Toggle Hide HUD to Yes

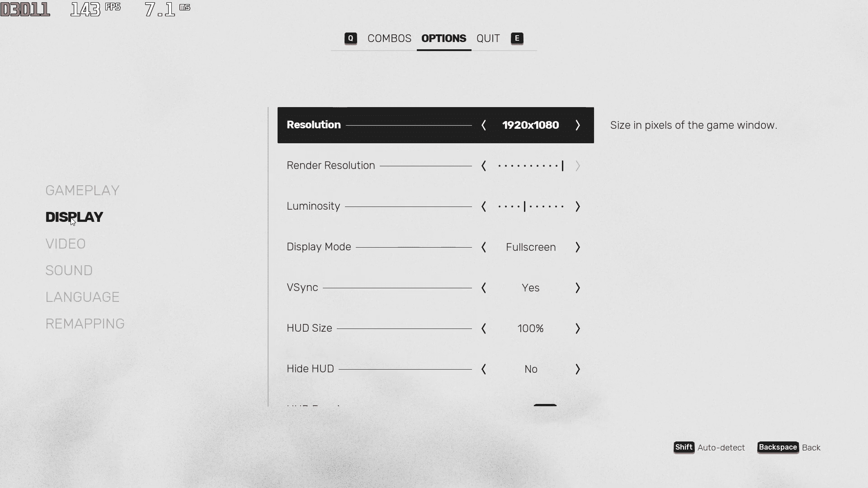tap(576, 369)
